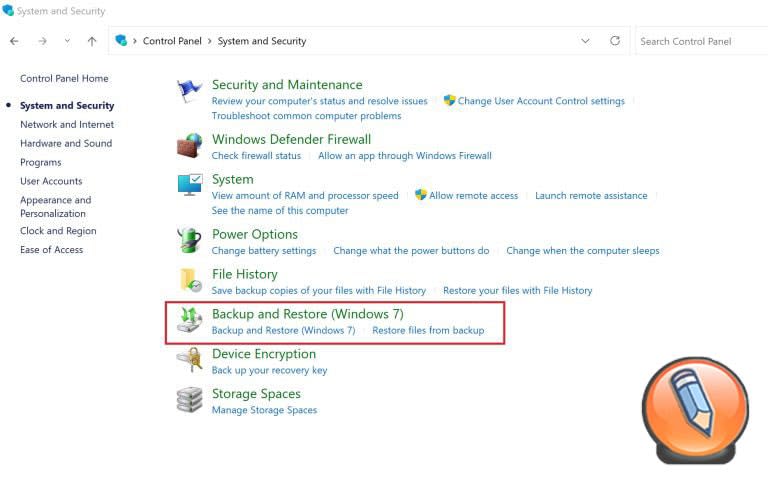Open Appearance and Personalization category
This screenshot has width=768, height=484.
coord(56,207)
